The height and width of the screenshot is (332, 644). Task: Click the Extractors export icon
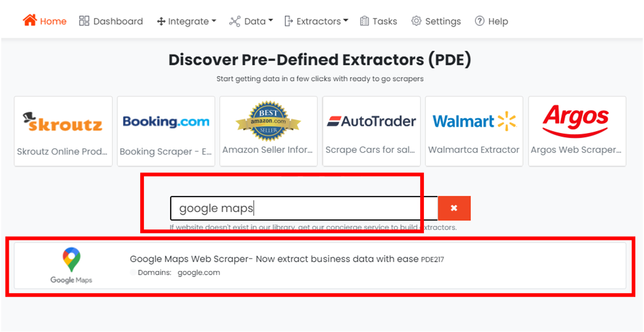click(289, 21)
